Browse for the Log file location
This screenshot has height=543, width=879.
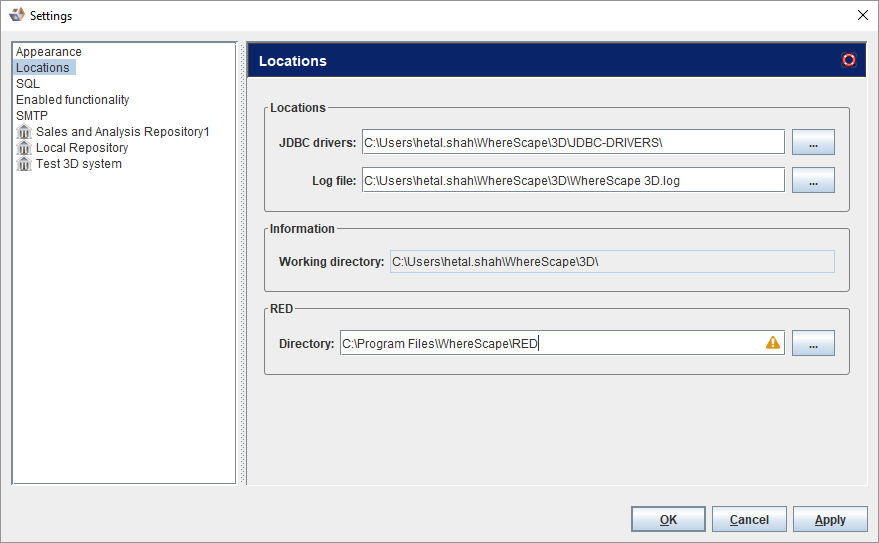coord(813,181)
